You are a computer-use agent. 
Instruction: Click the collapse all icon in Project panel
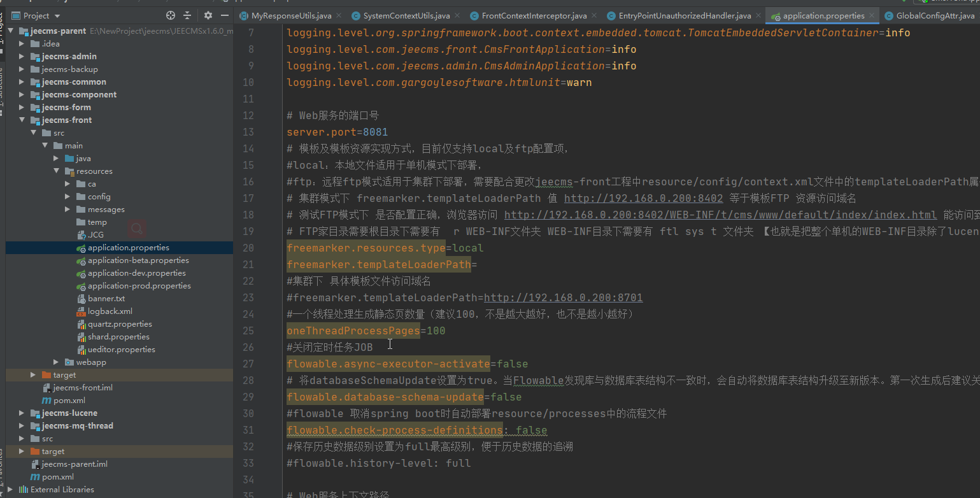pyautogui.click(x=187, y=15)
